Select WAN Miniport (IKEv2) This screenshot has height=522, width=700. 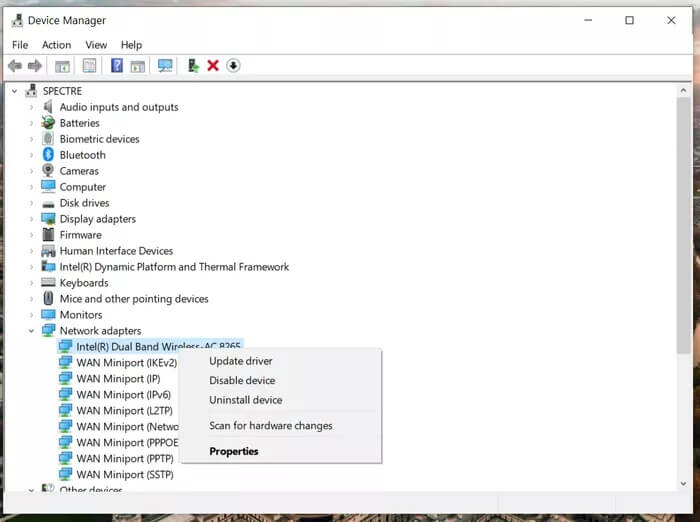(127, 363)
